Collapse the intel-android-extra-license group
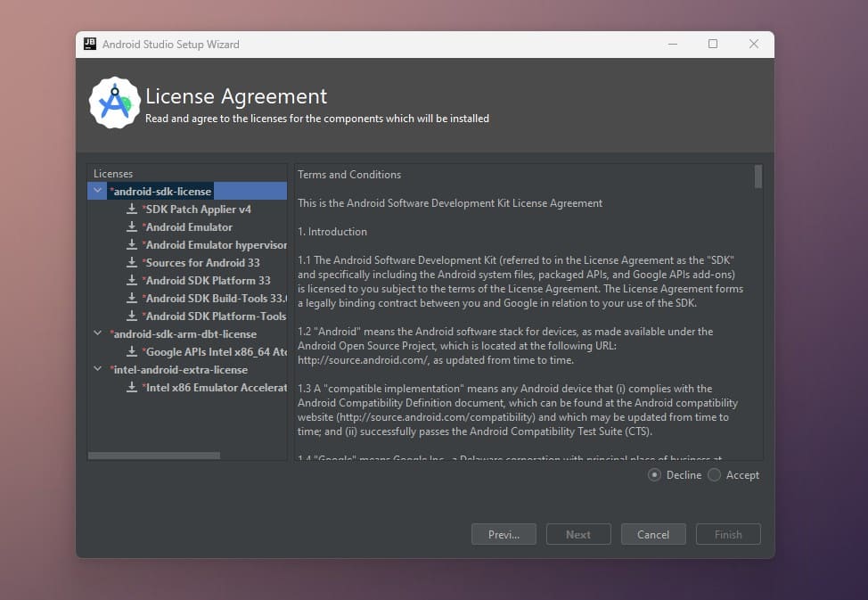This screenshot has width=868, height=600. [97, 369]
